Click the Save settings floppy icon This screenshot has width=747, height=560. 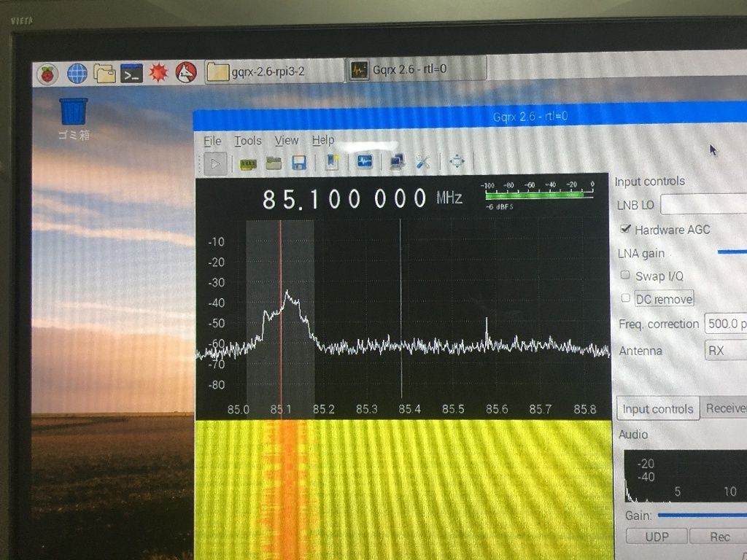point(299,163)
